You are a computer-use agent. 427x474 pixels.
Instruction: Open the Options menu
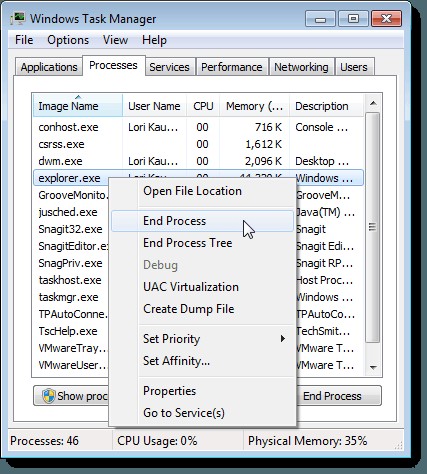pos(68,40)
